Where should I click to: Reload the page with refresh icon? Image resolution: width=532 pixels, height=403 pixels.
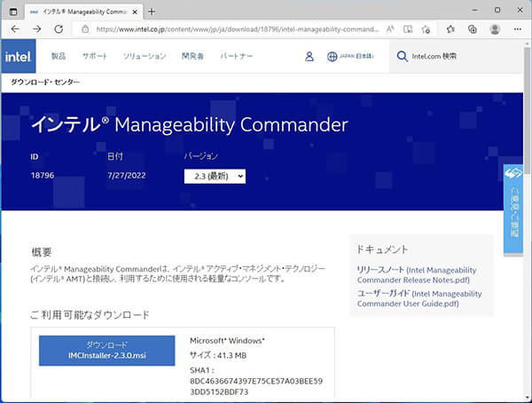[x=59, y=29]
